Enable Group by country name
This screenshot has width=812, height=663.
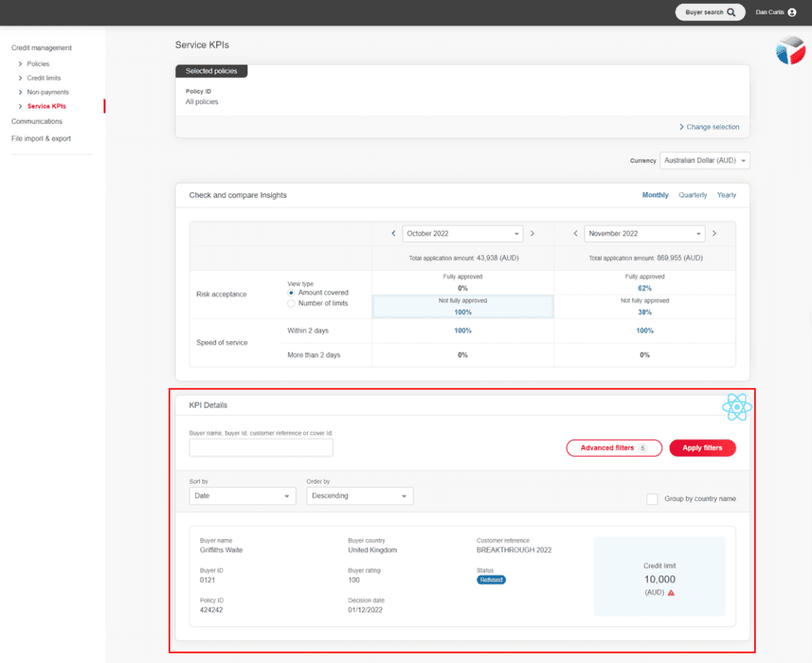coord(652,499)
